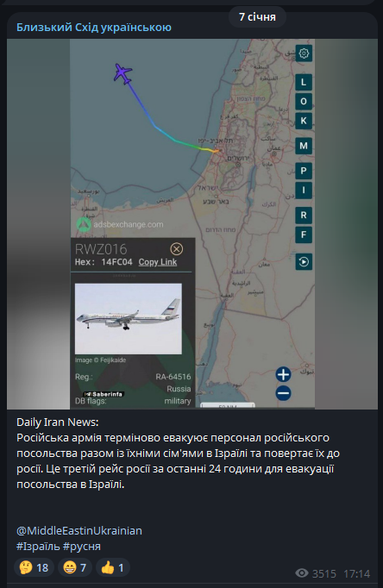Zoom out with the minus button

[283, 393]
